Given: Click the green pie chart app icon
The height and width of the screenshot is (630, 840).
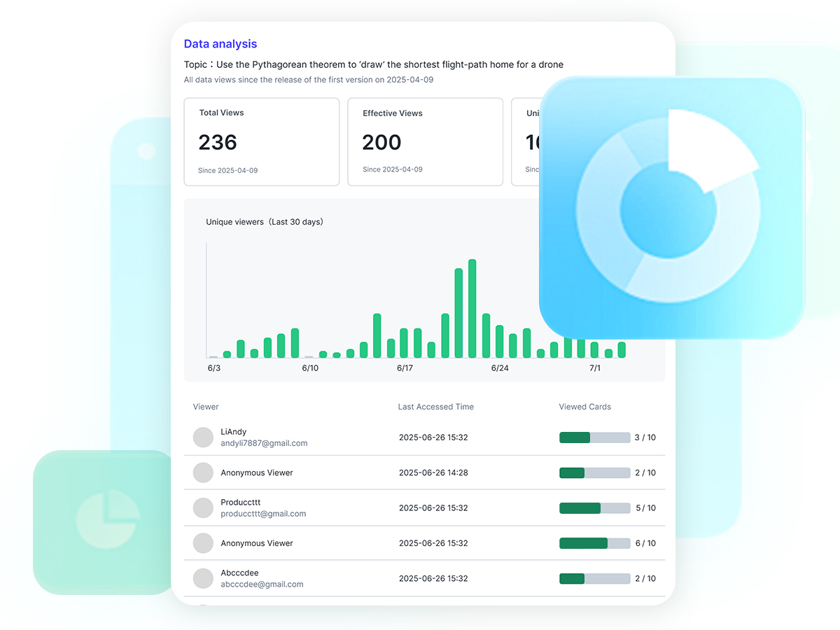Looking at the screenshot, I should pos(102,521).
